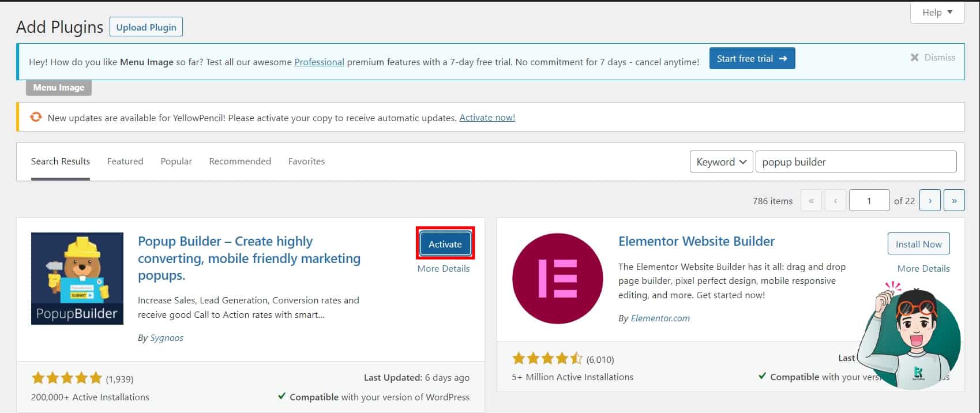
Task: Open the Popup Builder plugin title link
Action: (249, 258)
